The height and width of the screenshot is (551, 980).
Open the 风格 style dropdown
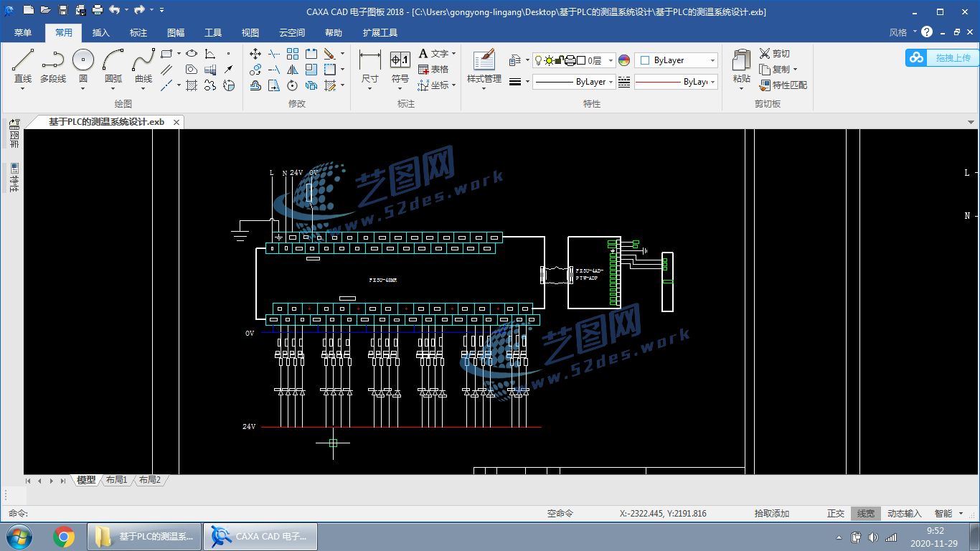[x=903, y=32]
